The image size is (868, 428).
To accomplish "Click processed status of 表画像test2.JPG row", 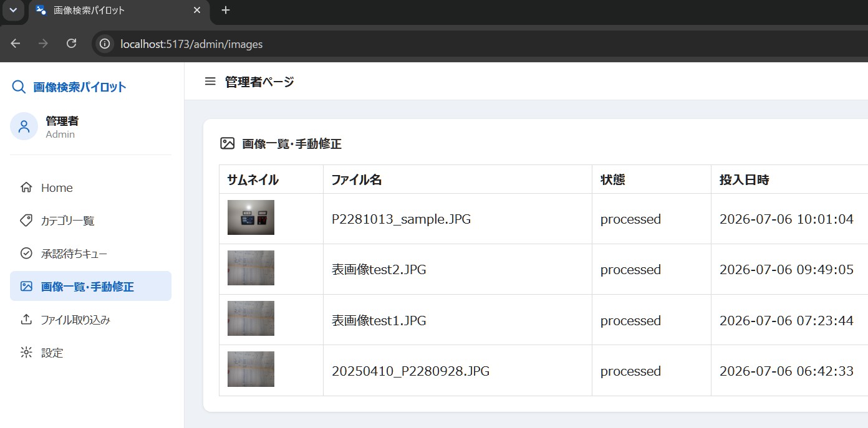I will 630,270.
